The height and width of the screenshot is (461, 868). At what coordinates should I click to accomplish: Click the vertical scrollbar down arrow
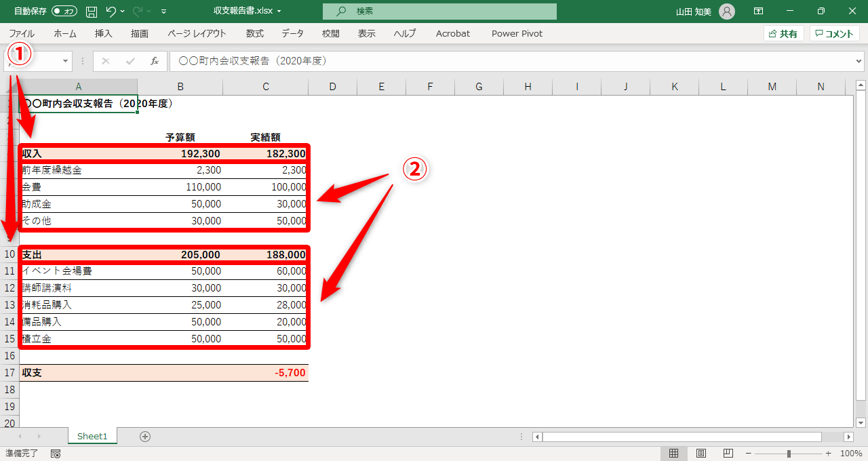tap(861, 422)
